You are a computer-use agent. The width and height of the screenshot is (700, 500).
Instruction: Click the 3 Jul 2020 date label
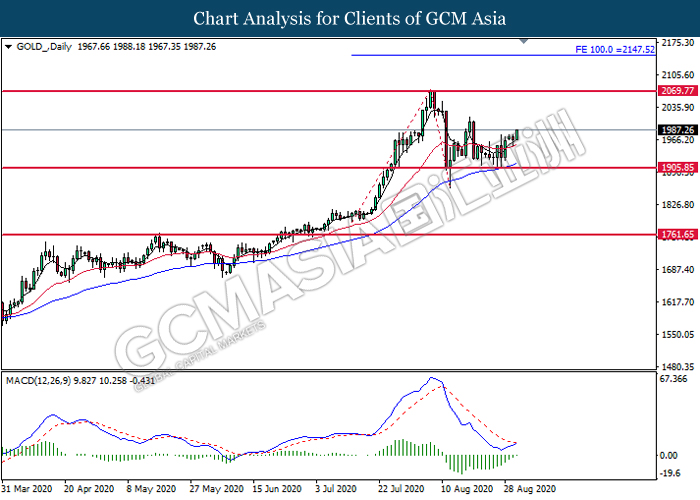point(335,489)
